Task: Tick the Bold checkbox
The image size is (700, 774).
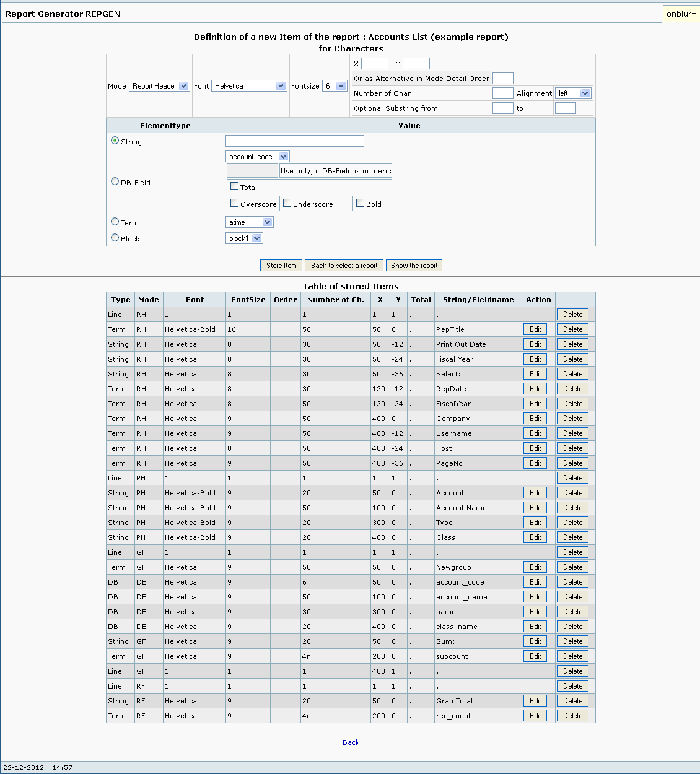Action: point(360,202)
